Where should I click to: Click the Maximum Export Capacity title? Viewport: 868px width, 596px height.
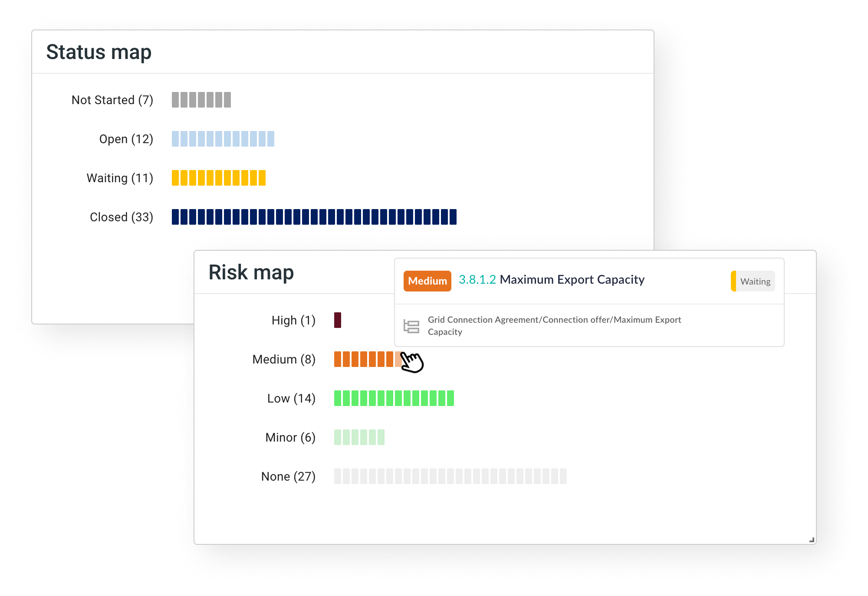click(572, 280)
